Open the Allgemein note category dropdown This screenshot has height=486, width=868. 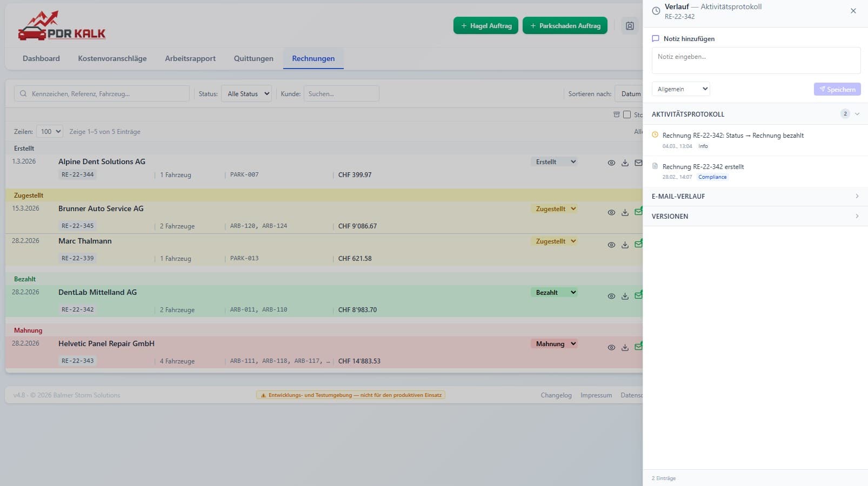click(680, 89)
